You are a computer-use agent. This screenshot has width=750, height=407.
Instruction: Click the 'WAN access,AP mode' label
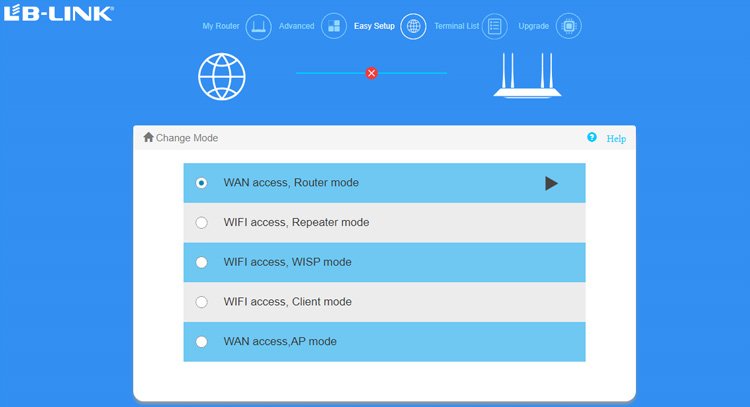(280, 341)
